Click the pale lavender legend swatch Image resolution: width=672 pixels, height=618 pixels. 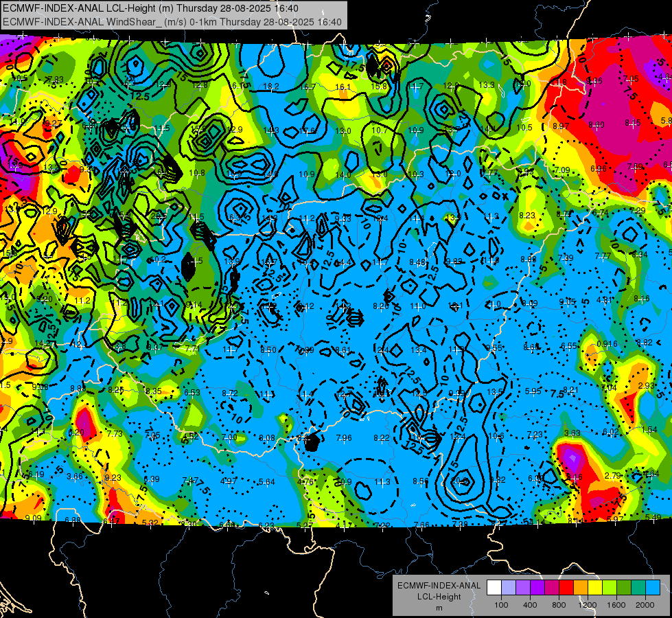509,588
